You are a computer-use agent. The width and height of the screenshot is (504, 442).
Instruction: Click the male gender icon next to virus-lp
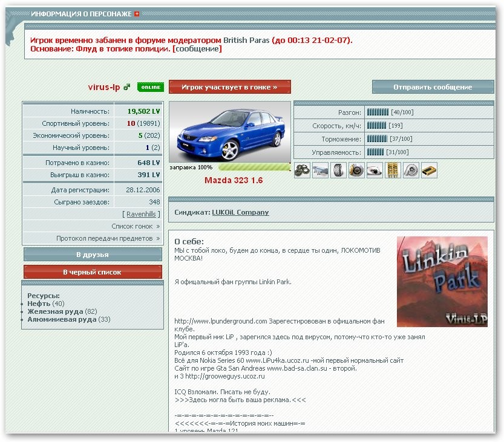[x=127, y=86]
